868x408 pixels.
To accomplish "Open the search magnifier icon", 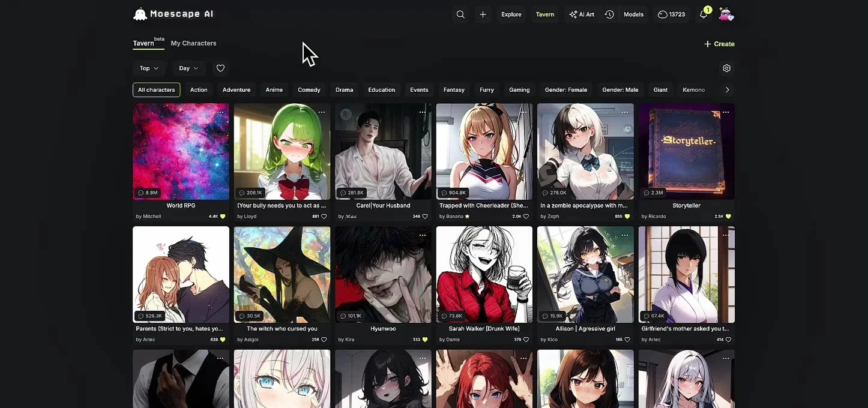I will point(460,14).
